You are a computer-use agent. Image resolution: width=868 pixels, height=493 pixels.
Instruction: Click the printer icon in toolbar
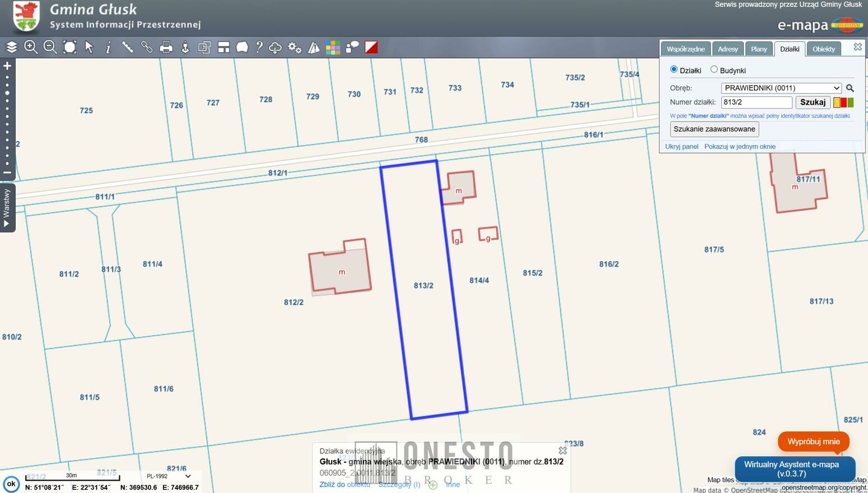click(x=166, y=48)
